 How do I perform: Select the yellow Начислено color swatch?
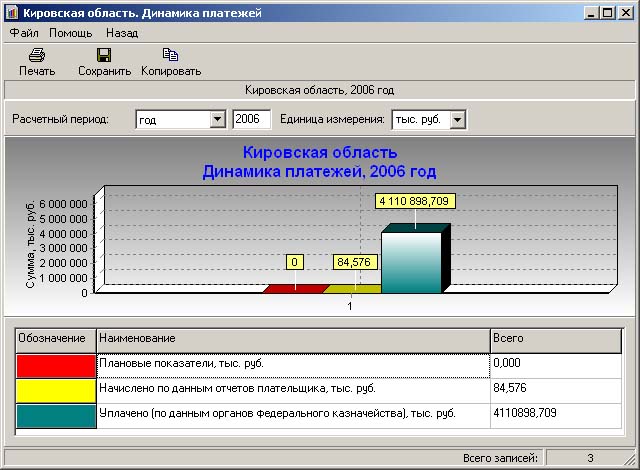[56, 390]
